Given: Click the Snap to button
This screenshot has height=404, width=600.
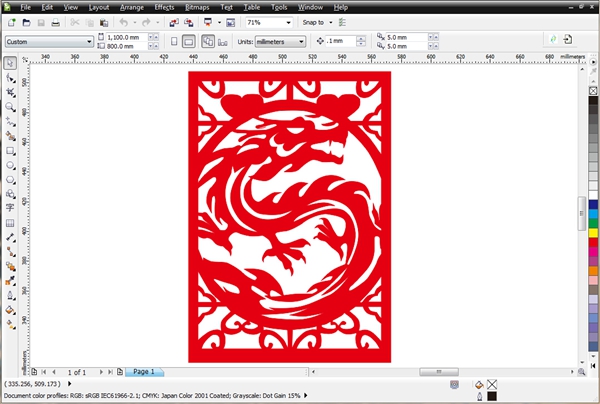Looking at the screenshot, I should [x=318, y=22].
